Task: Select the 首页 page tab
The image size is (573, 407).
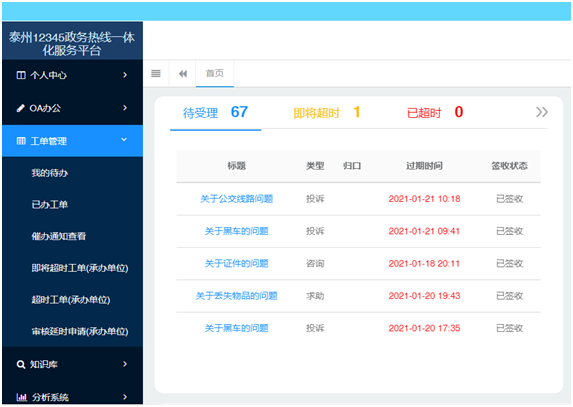Action: [215, 73]
